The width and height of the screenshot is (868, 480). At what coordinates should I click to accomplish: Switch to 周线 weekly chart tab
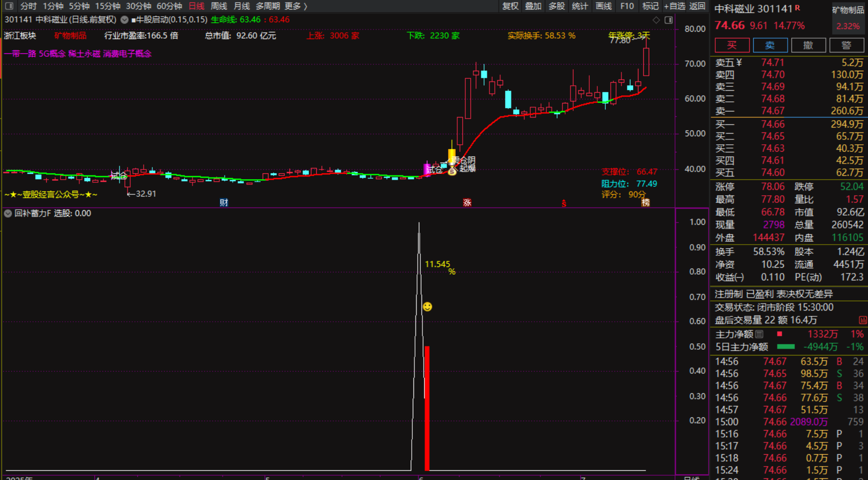click(x=219, y=6)
